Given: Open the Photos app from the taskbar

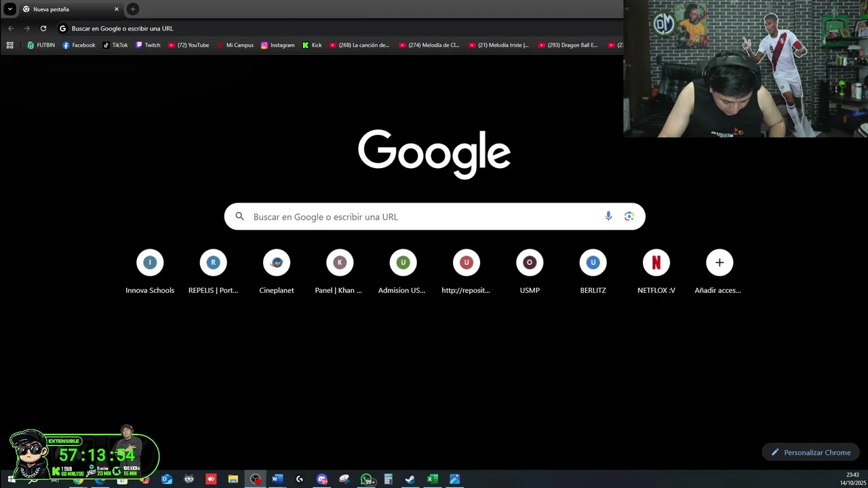Looking at the screenshot, I should pyautogui.click(x=454, y=479).
